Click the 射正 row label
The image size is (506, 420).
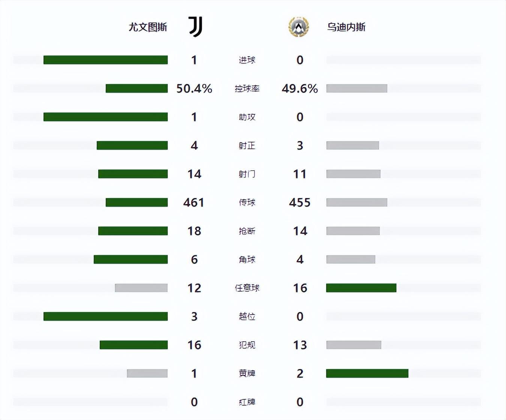247,145
